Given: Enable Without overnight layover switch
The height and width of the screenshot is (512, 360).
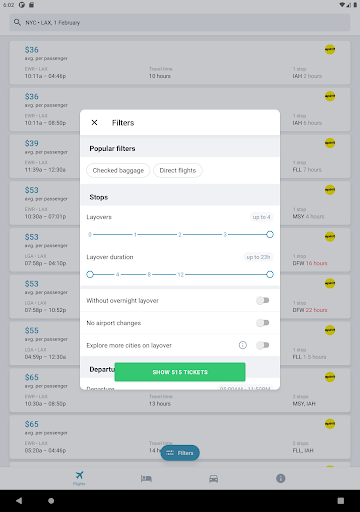Looking at the screenshot, I should [x=263, y=301].
